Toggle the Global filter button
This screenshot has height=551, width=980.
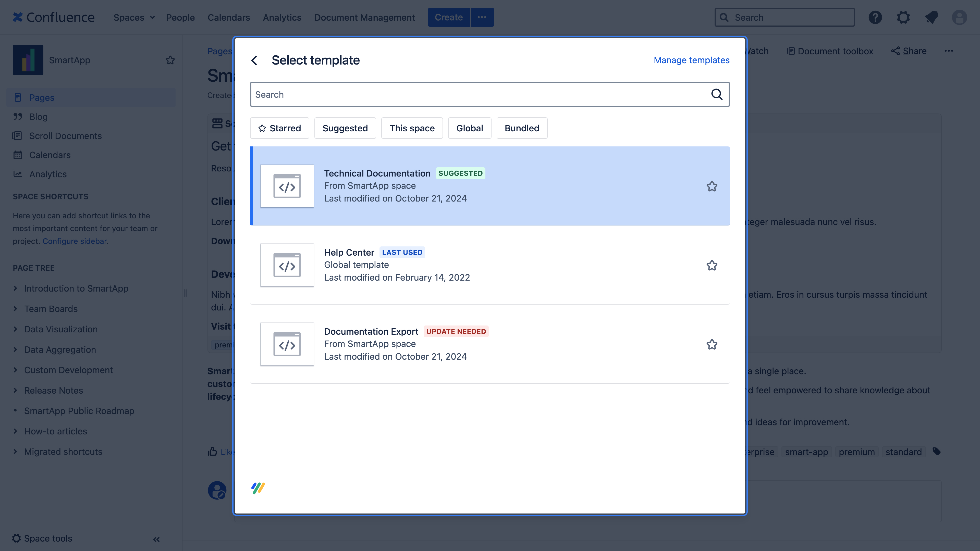469,128
